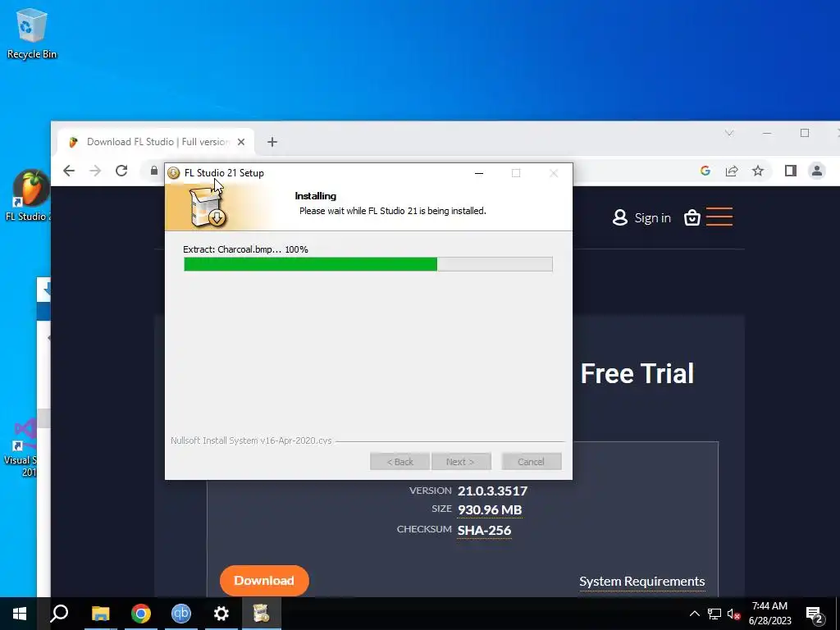
Task: Minimize the FL Studio 21 Setup window
Action: coord(479,173)
